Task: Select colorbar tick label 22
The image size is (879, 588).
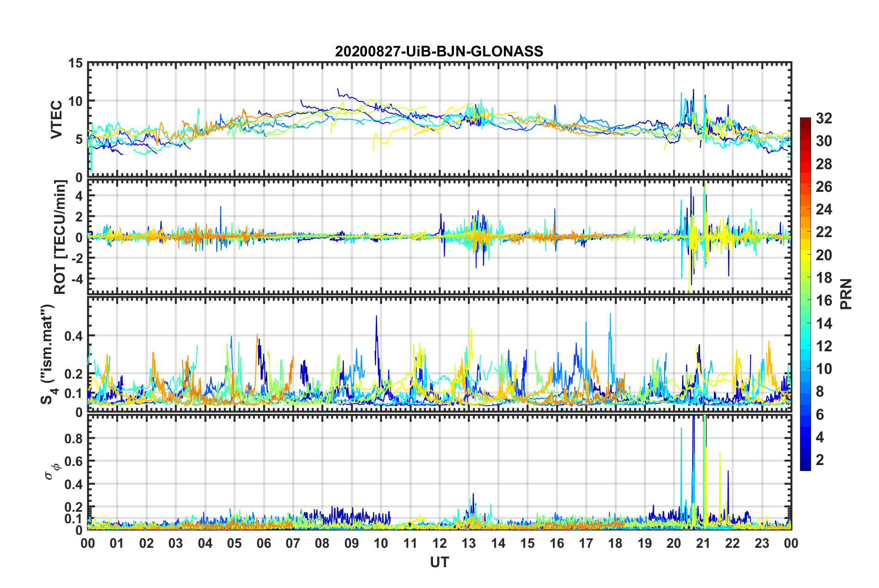Action: (x=824, y=232)
